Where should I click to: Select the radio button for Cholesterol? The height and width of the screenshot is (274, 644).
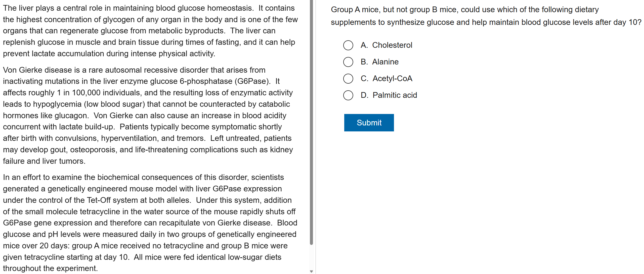pos(348,45)
